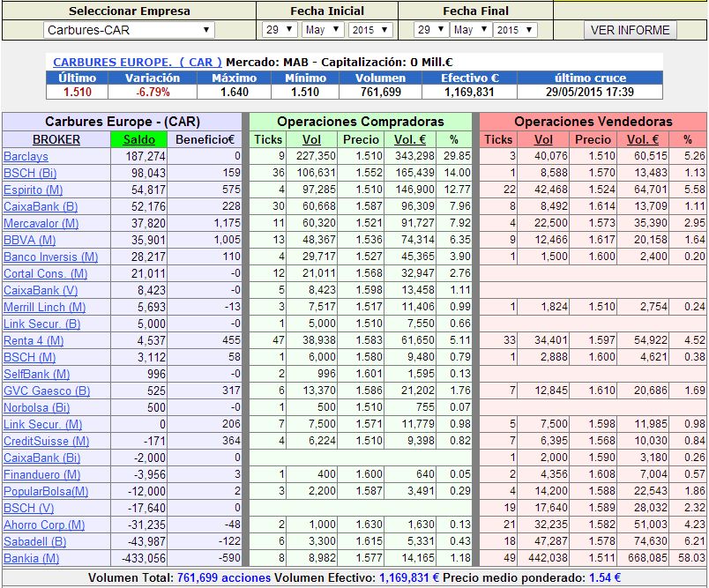
Task: Open Fecha Final year dropdown
Action: pyautogui.click(x=515, y=30)
